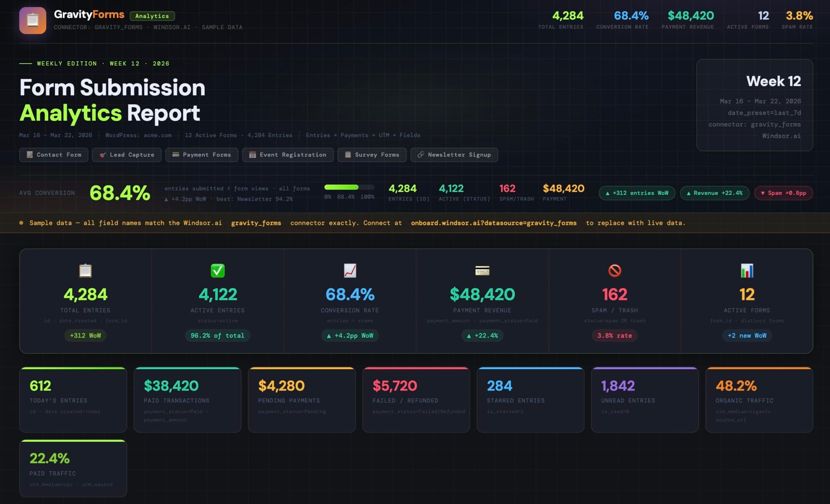Select the Payment Forms filter chip

[x=202, y=155]
